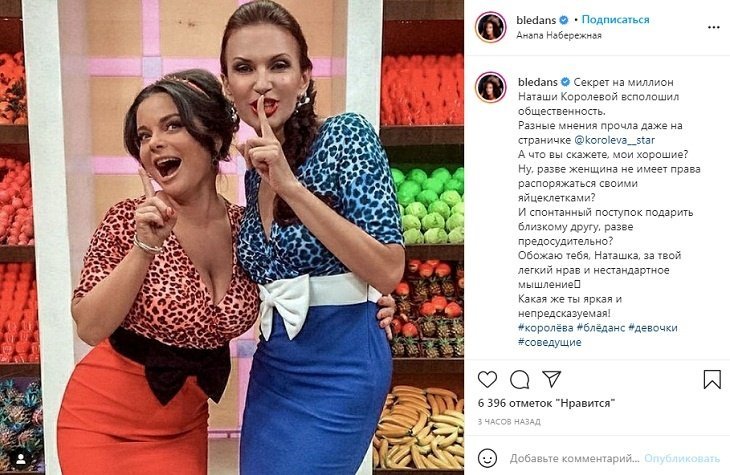Open bledans header profile avatar
This screenshot has height=475, width=730.
tap(491, 27)
